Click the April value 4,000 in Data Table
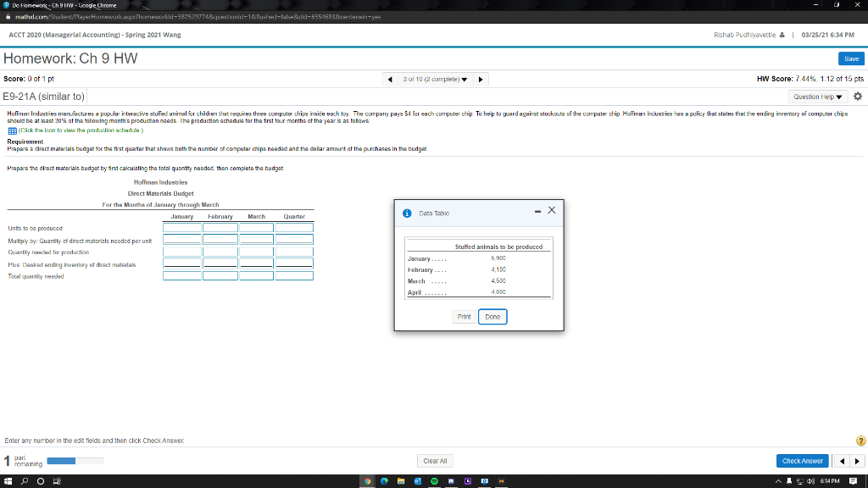The width and height of the screenshot is (868, 488). [498, 292]
